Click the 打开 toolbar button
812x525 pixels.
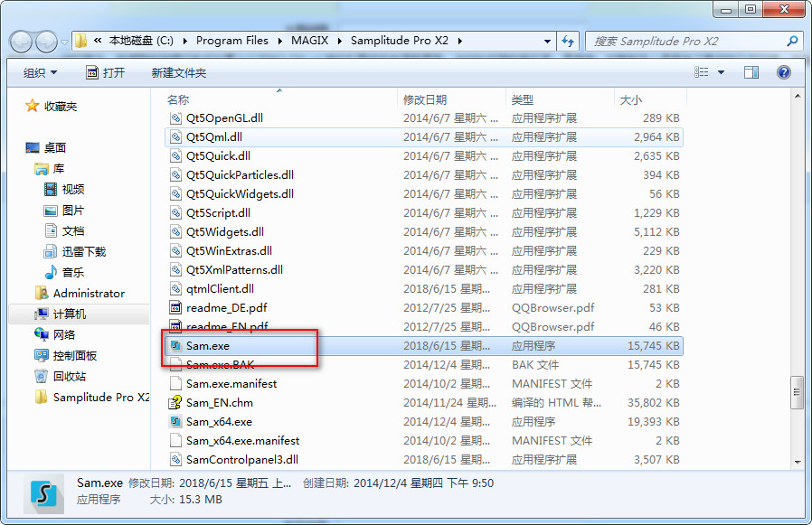point(105,72)
